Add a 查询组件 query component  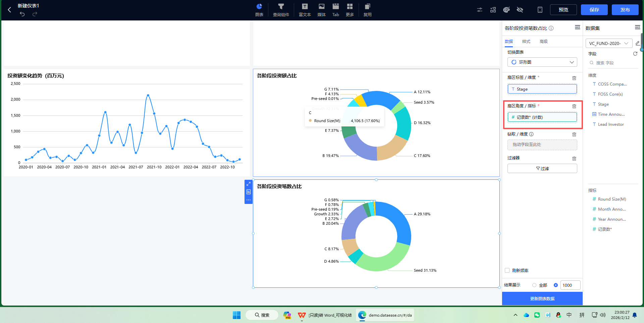[x=281, y=10]
